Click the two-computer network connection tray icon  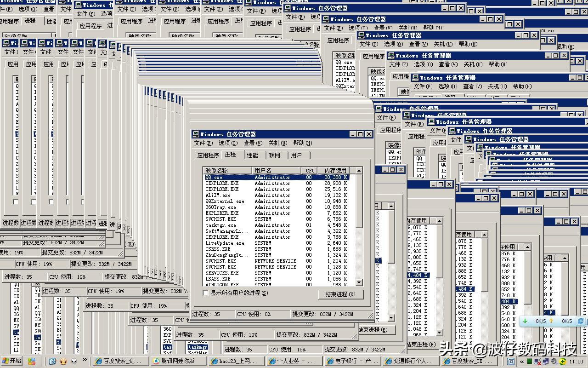click(546, 362)
